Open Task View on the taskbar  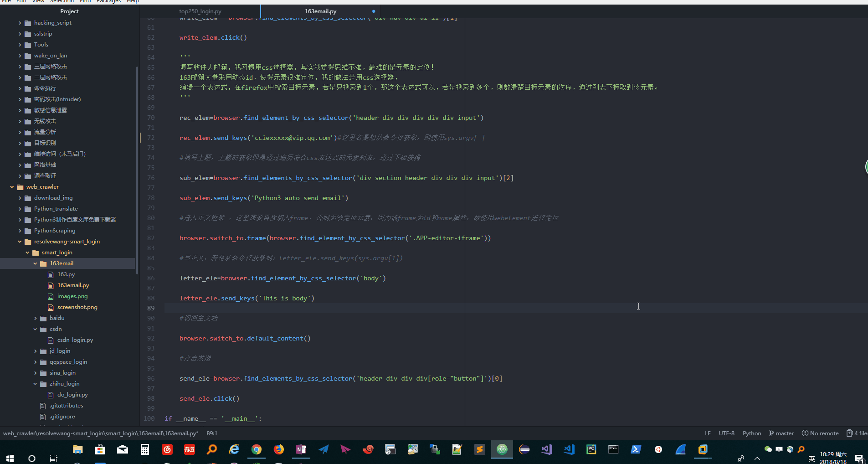click(54, 458)
